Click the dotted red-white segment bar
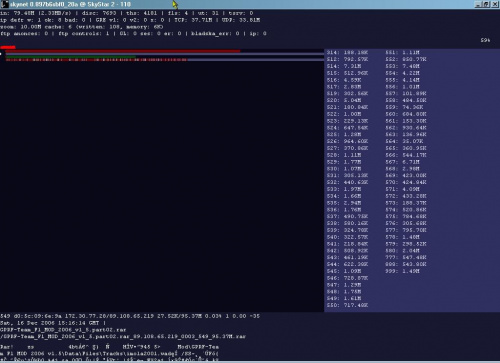Image resolution: width=500 pixels, height=363 pixels. tap(96, 60)
